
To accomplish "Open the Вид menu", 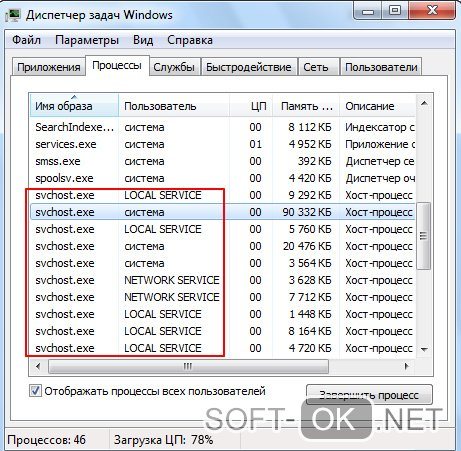I will coord(143,40).
